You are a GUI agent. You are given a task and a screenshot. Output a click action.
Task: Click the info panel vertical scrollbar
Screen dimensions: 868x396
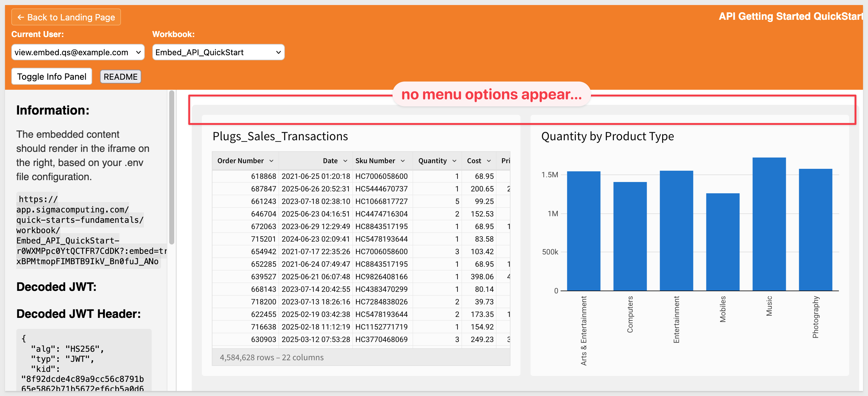pos(171,168)
